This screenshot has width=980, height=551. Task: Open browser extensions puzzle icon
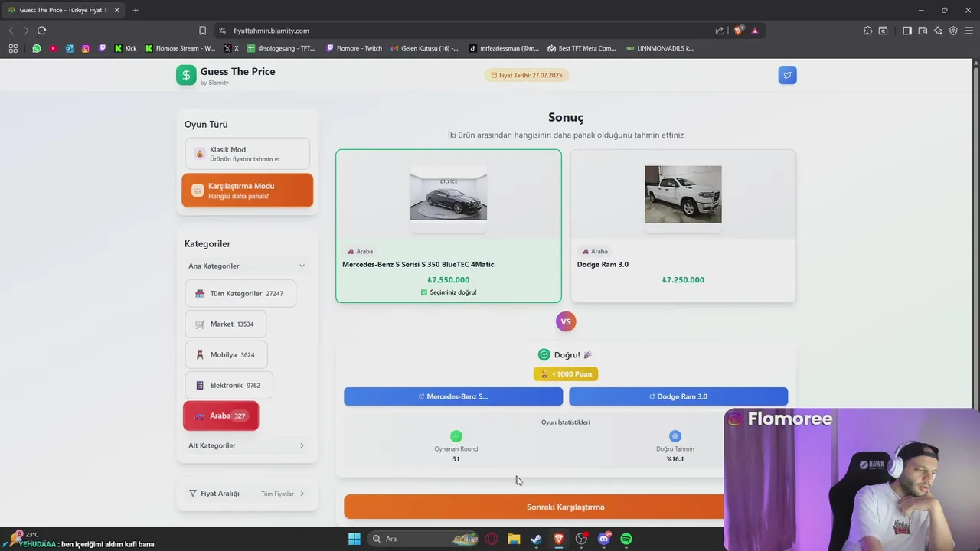click(x=867, y=31)
